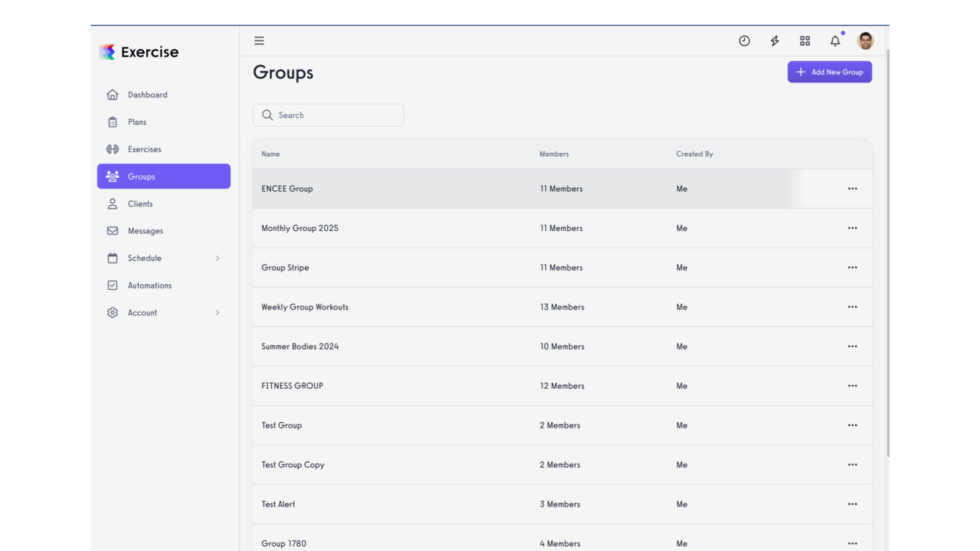The width and height of the screenshot is (980, 551).
Task: Collapse the sidebar with the hamburger icon
Action: pyautogui.click(x=259, y=41)
